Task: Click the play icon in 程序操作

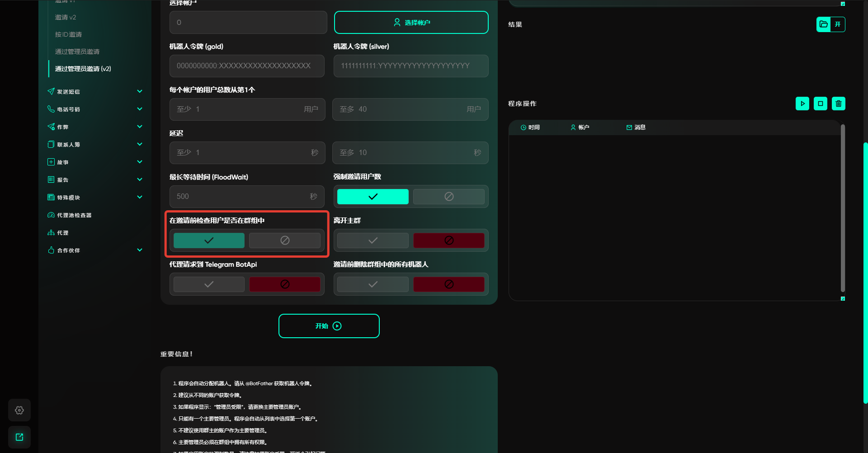Action: click(x=802, y=104)
